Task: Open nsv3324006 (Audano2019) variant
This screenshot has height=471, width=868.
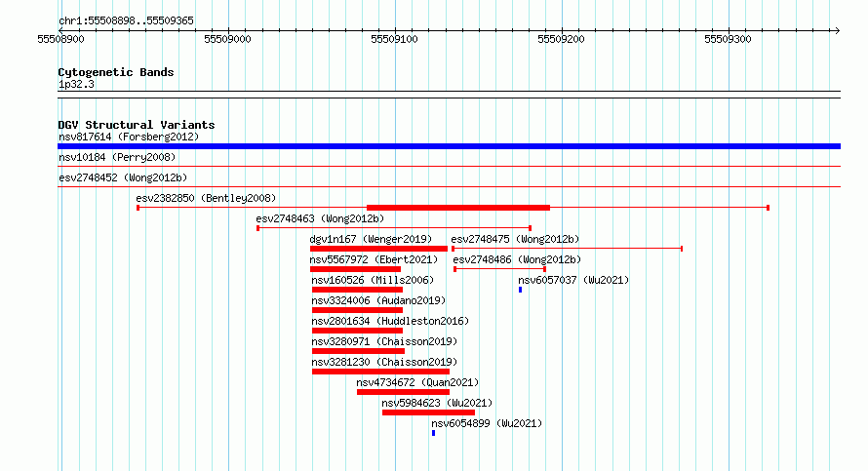Action: pos(378,300)
